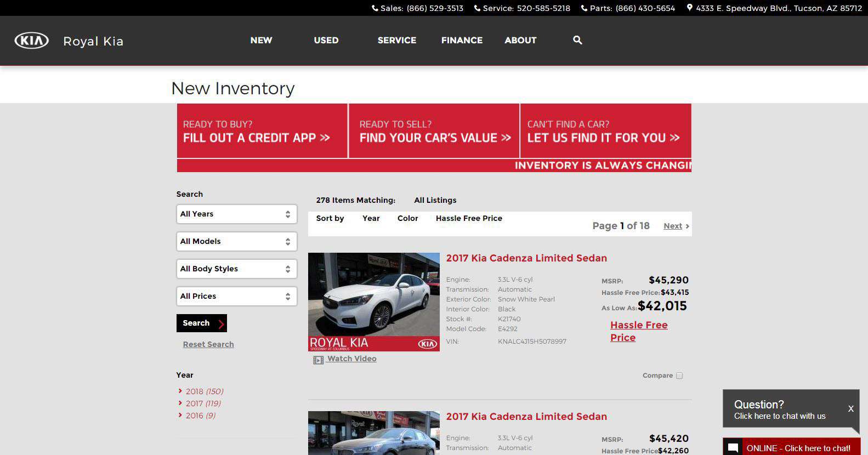Tick the Compare checkbox for first Cadenza
This screenshot has height=455, width=868.
679,376
